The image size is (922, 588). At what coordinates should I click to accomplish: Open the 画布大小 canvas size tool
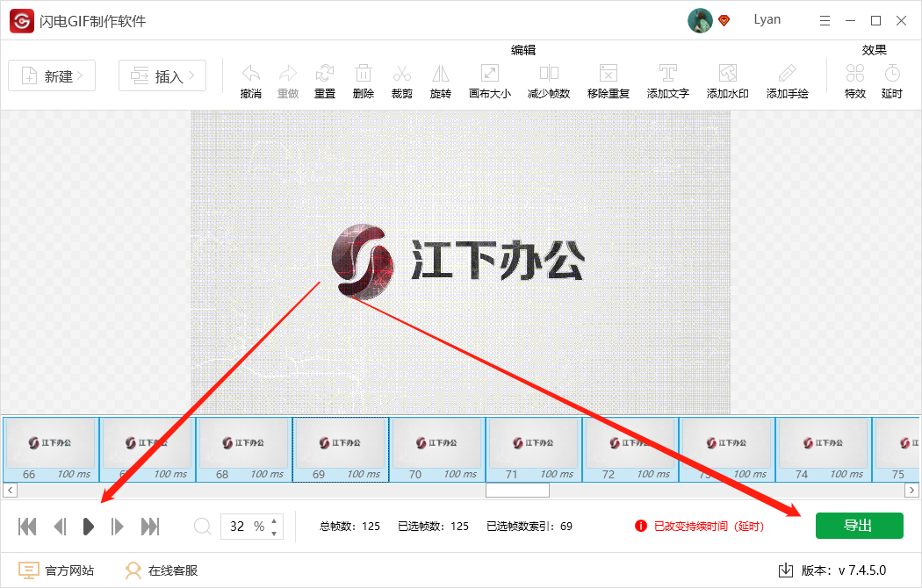pyautogui.click(x=490, y=74)
